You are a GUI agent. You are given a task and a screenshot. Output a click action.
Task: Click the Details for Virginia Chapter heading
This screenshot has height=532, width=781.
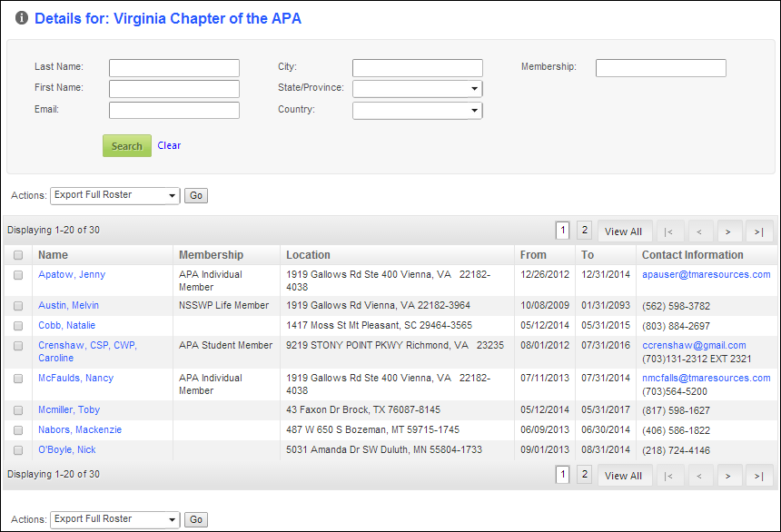[168, 18]
